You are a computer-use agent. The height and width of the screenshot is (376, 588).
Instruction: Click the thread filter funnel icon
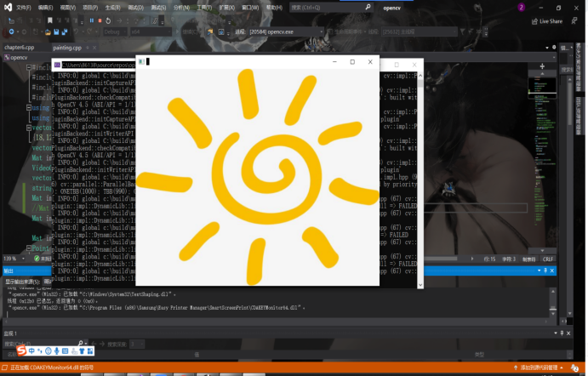click(462, 31)
